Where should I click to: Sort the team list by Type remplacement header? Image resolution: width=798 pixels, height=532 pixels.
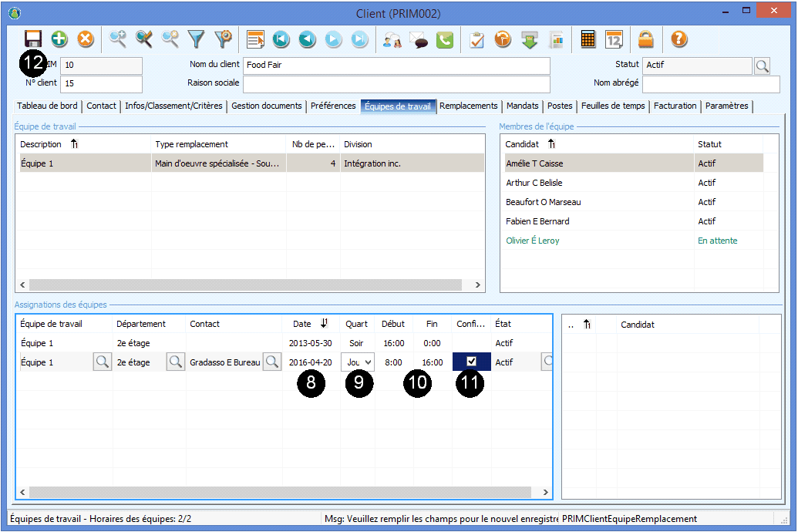click(x=191, y=144)
